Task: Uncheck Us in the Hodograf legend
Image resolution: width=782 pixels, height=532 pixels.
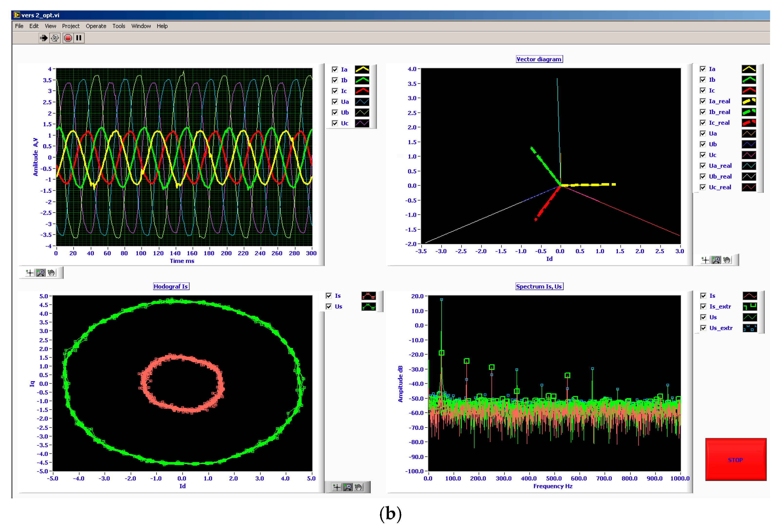Action: (x=329, y=306)
